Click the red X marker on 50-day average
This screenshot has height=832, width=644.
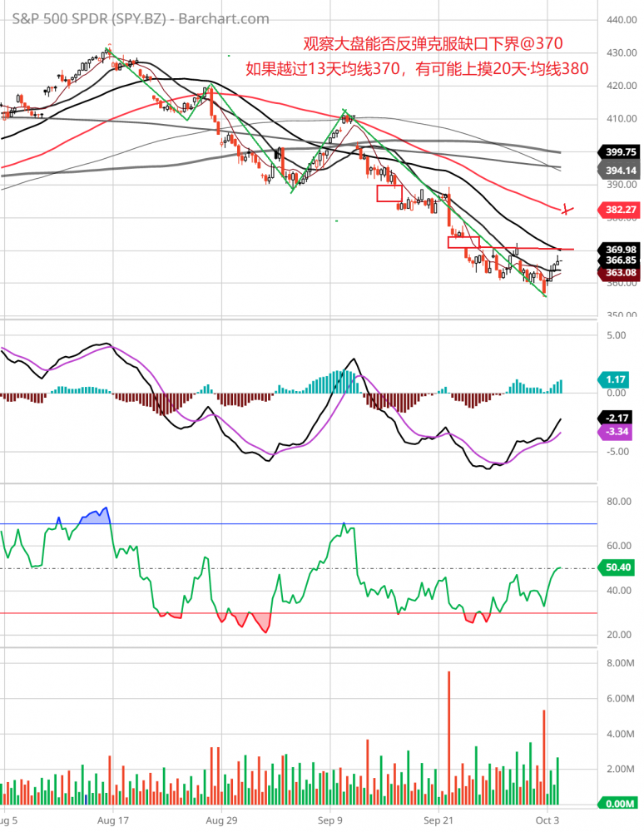(567, 209)
